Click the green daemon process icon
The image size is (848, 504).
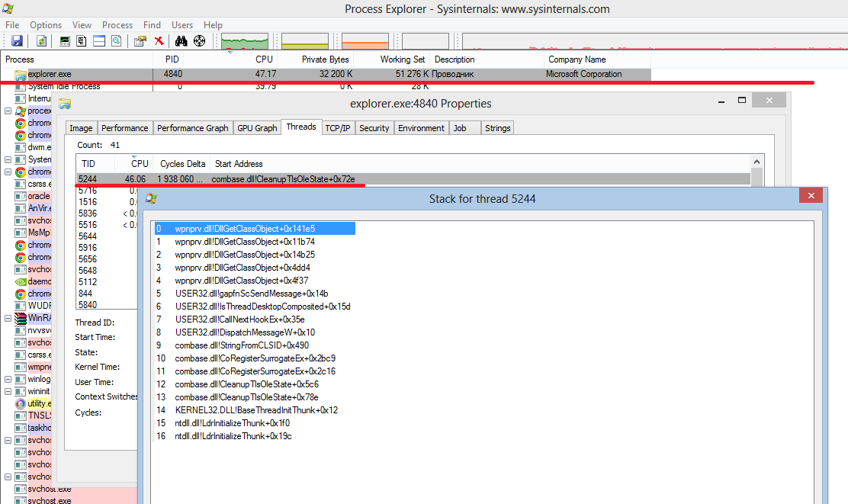(21, 282)
